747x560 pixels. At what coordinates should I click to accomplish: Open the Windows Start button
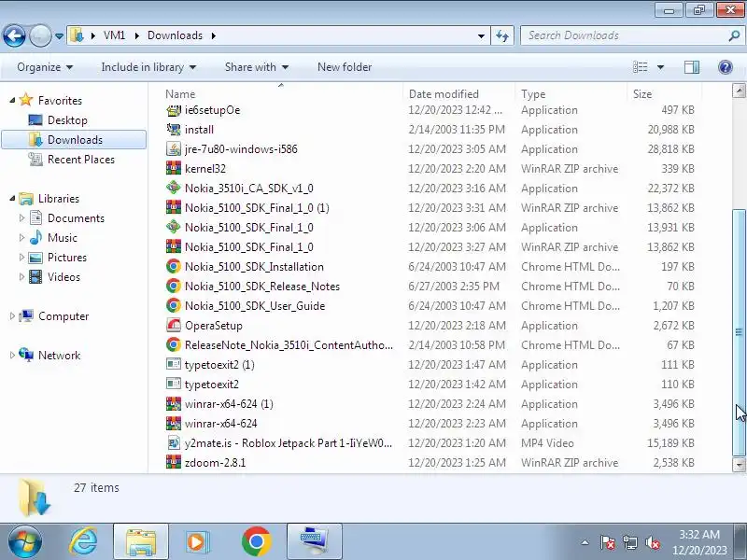(24, 542)
